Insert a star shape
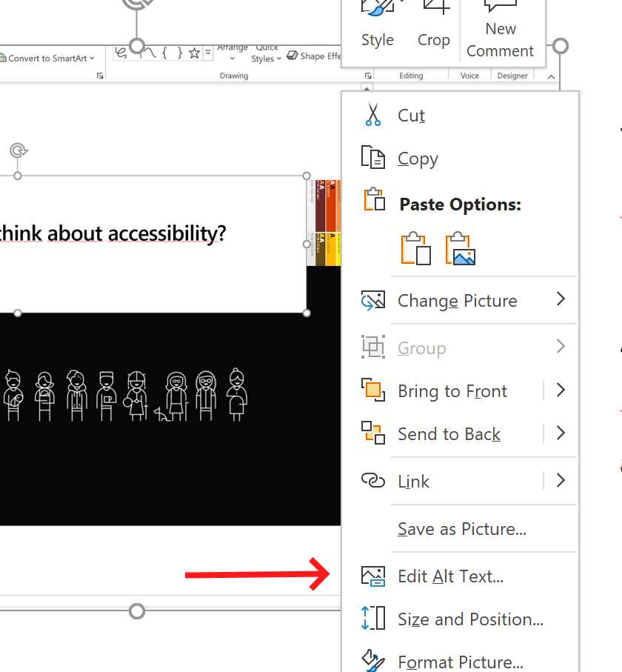622x672 pixels. [193, 52]
